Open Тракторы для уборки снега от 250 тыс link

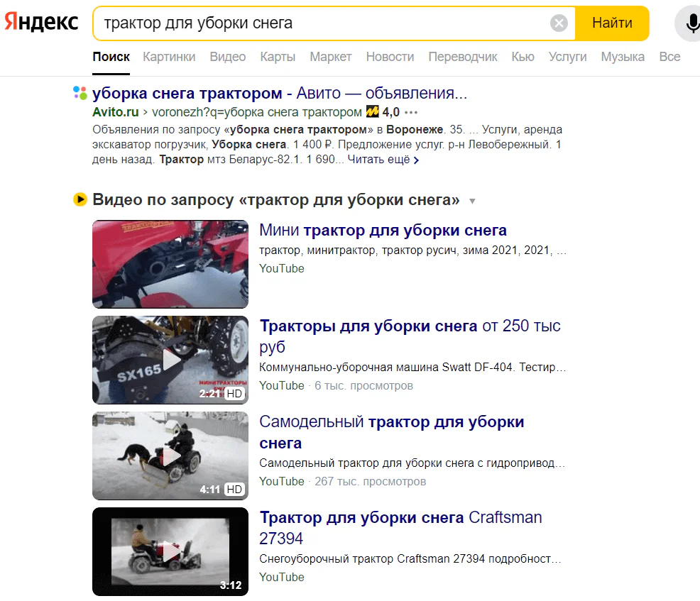410,336
